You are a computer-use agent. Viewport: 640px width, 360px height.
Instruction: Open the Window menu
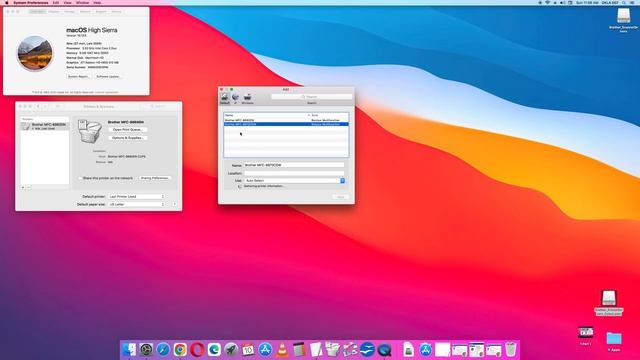pyautogui.click(x=82, y=2)
